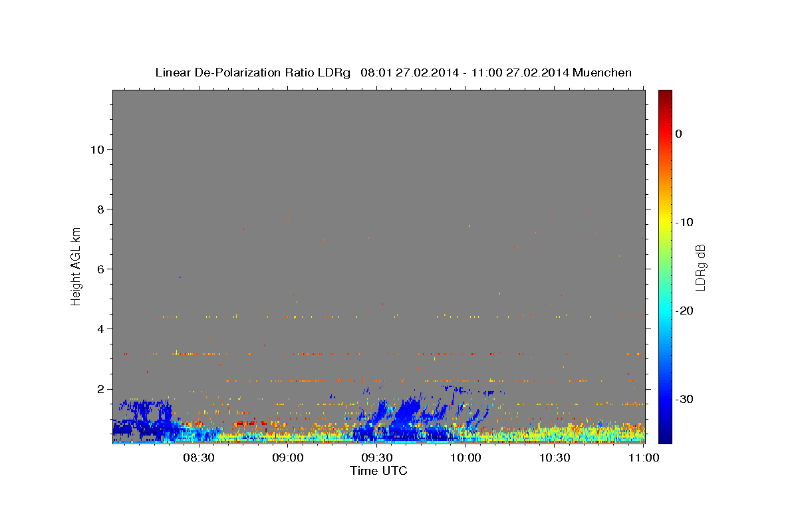Click the 10:30 time tick label
Screen dimensions: 798x532
tap(555, 458)
